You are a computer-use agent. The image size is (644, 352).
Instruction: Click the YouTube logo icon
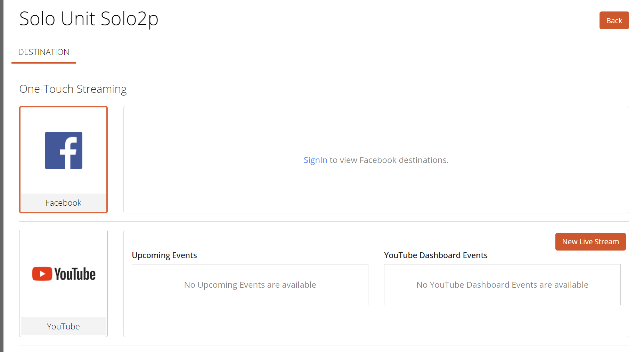pos(64,274)
